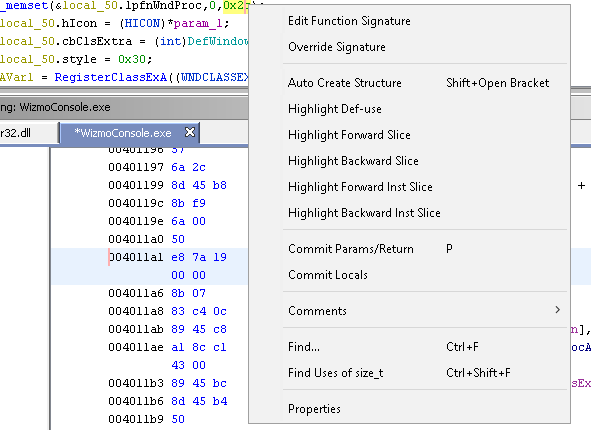Click bytes e8 7a 19 in listing

(x=199, y=257)
